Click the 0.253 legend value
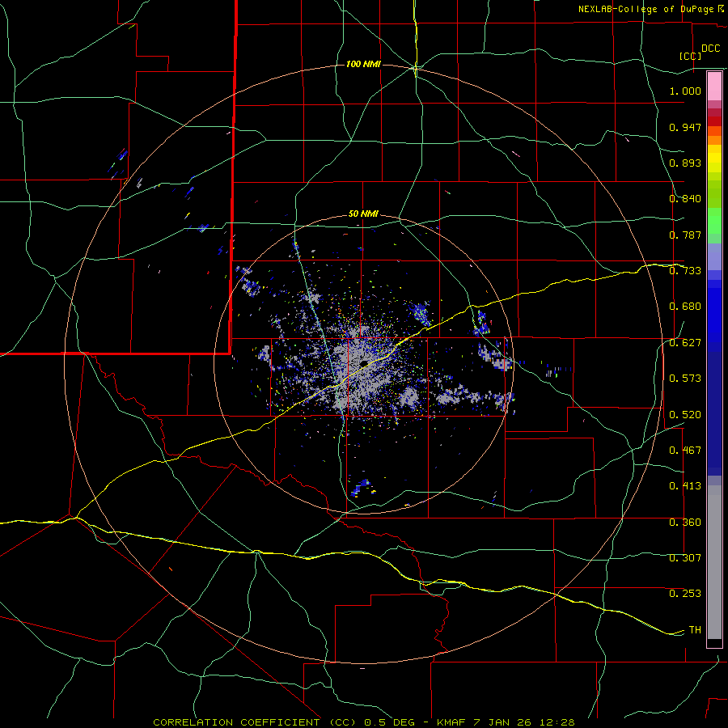Image resolution: width=728 pixels, height=728 pixels. click(685, 594)
